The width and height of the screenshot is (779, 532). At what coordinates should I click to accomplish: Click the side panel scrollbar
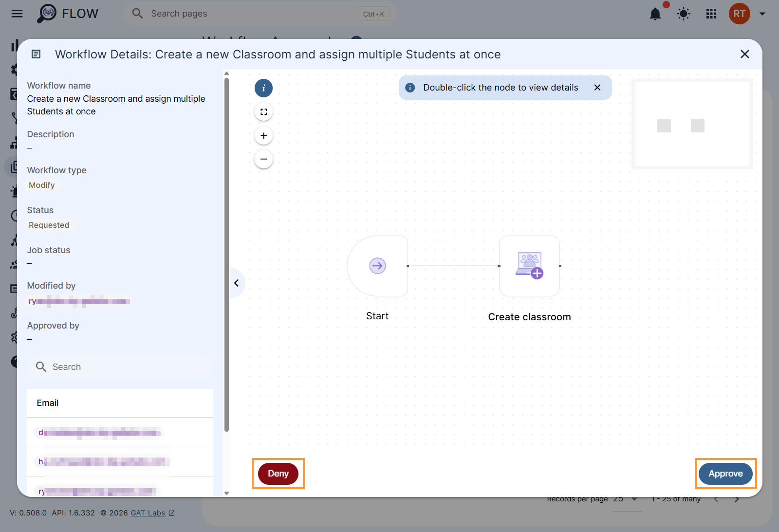(226, 255)
